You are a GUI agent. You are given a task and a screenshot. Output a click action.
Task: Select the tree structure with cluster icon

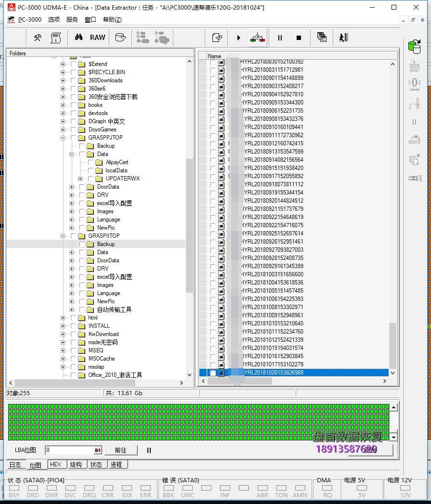coord(162,38)
